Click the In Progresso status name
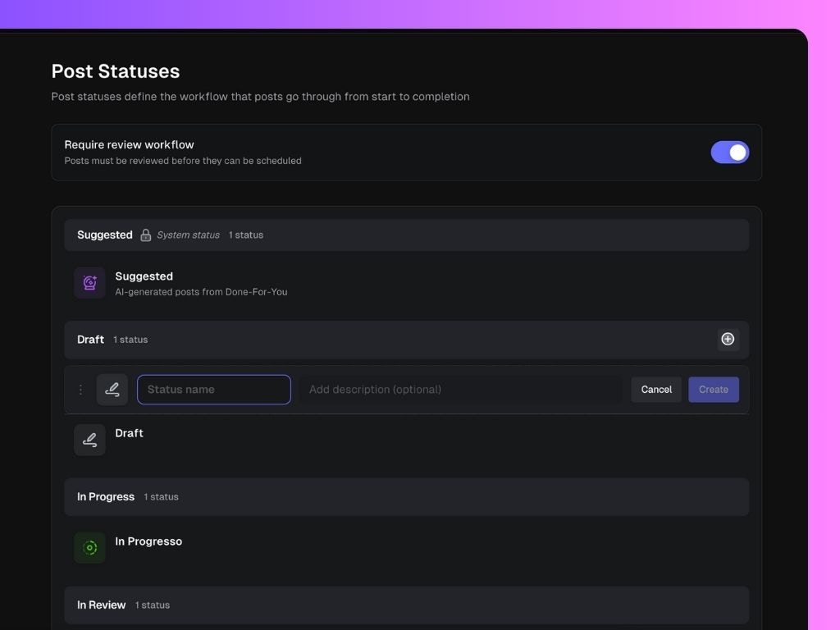Viewport: 840px width, 630px height. coord(148,541)
